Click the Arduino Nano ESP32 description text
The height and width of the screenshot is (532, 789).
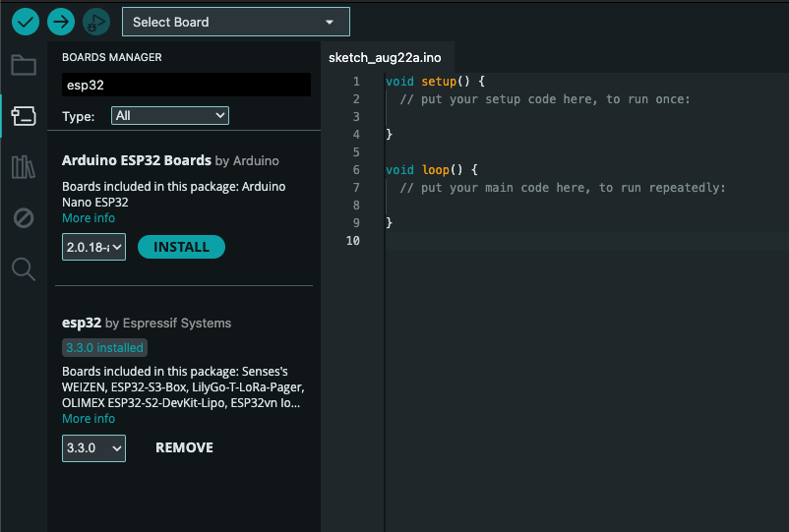point(173,194)
